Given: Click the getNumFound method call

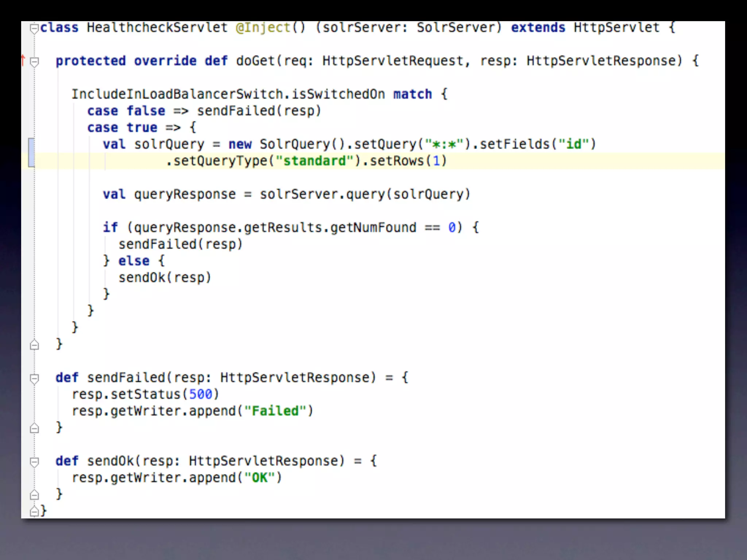Looking at the screenshot, I should pyautogui.click(x=373, y=227).
